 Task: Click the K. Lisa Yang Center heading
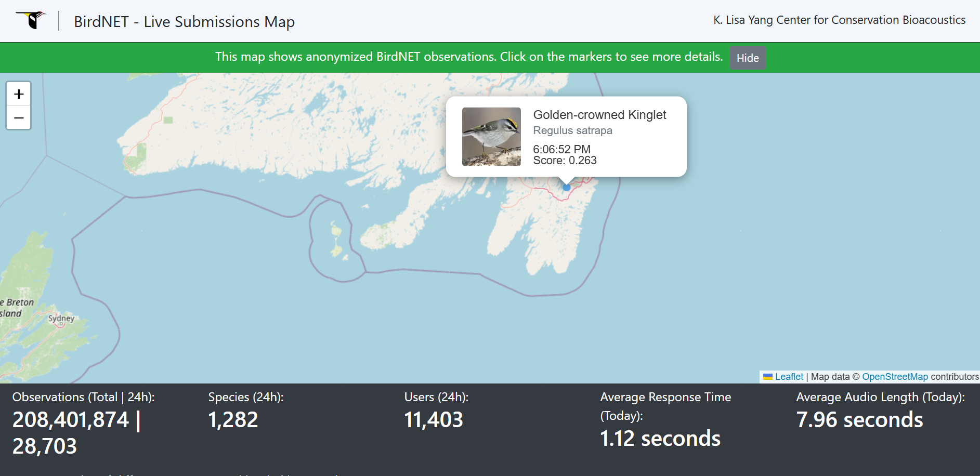click(x=839, y=20)
